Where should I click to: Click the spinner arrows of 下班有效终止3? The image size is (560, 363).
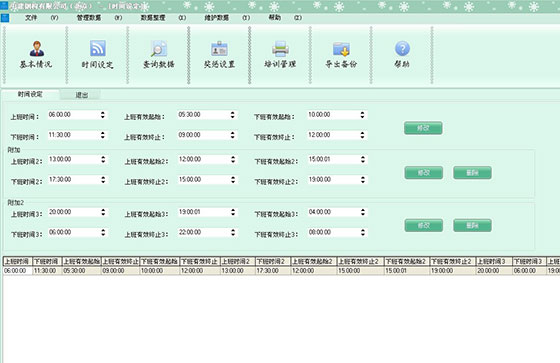click(x=363, y=233)
